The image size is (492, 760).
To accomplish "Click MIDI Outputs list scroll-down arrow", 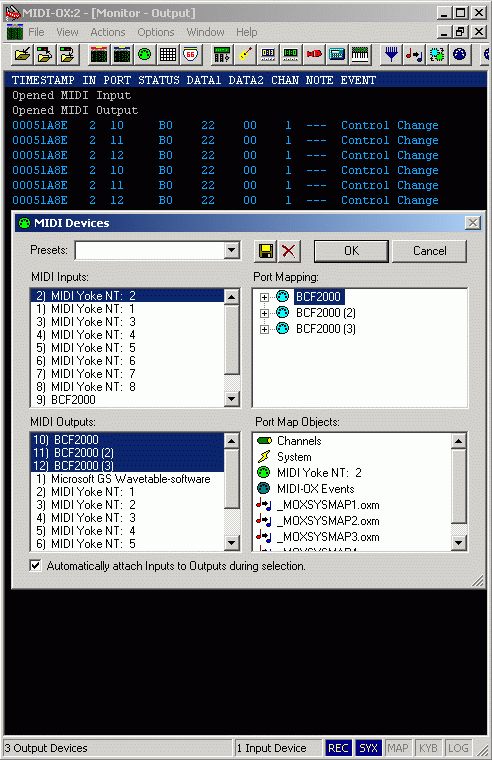I will [x=232, y=543].
